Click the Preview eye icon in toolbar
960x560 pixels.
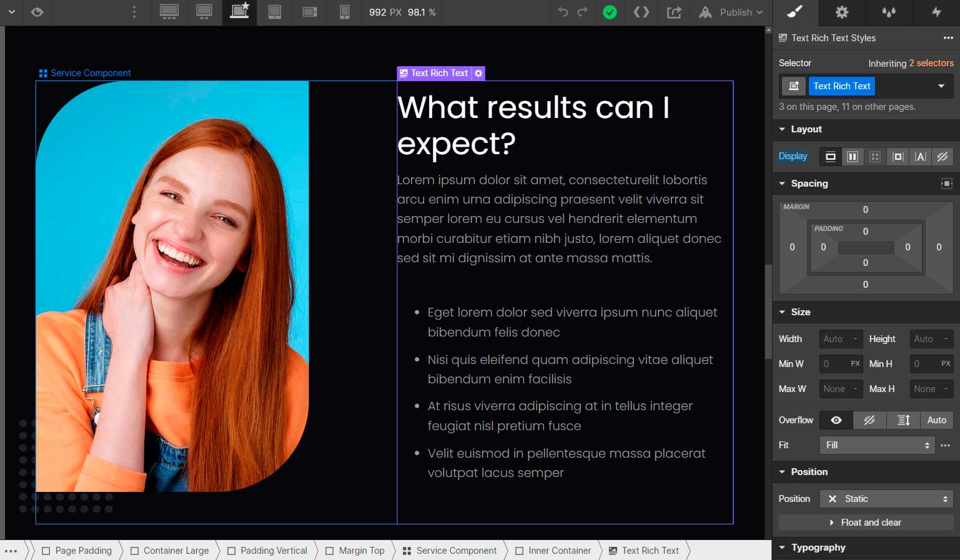(37, 12)
